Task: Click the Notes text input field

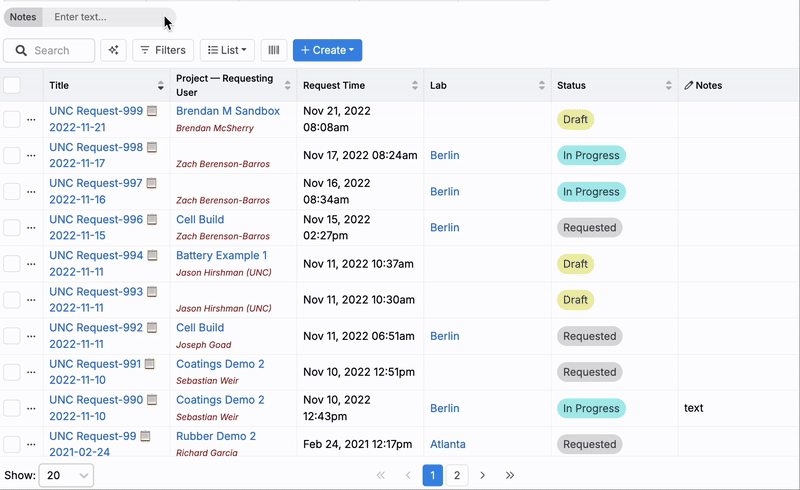Action: pyautogui.click(x=105, y=17)
